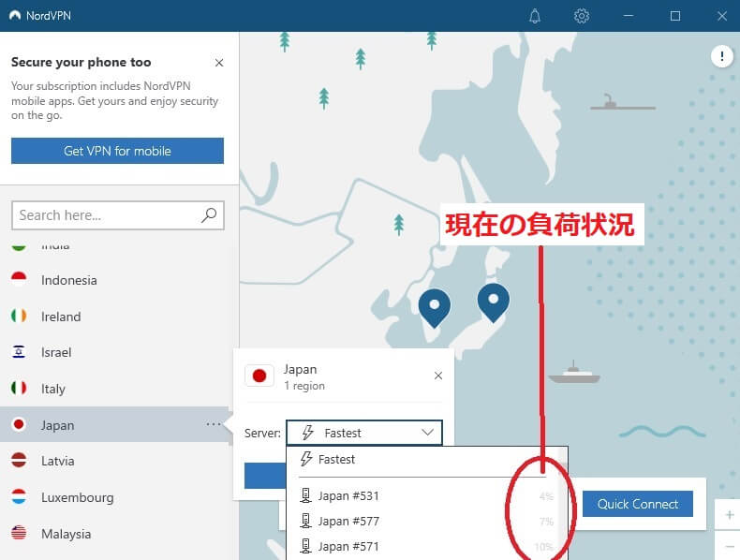Select Ireland in the country list
Viewport: 740px width, 560px height.
[x=116, y=317]
